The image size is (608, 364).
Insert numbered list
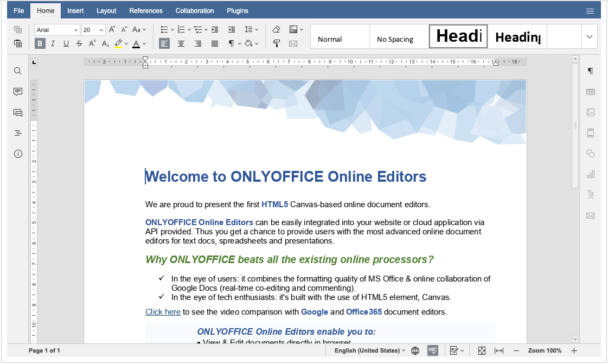181,29
